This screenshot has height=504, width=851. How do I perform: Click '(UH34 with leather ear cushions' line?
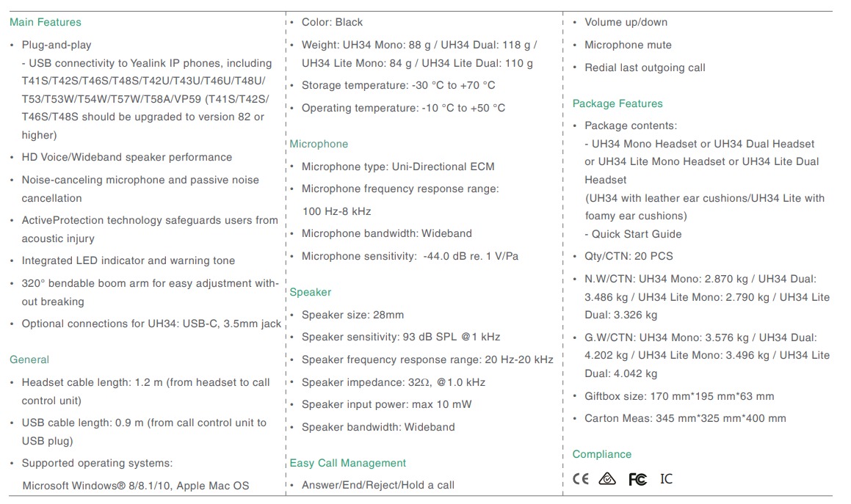pyautogui.click(x=704, y=199)
